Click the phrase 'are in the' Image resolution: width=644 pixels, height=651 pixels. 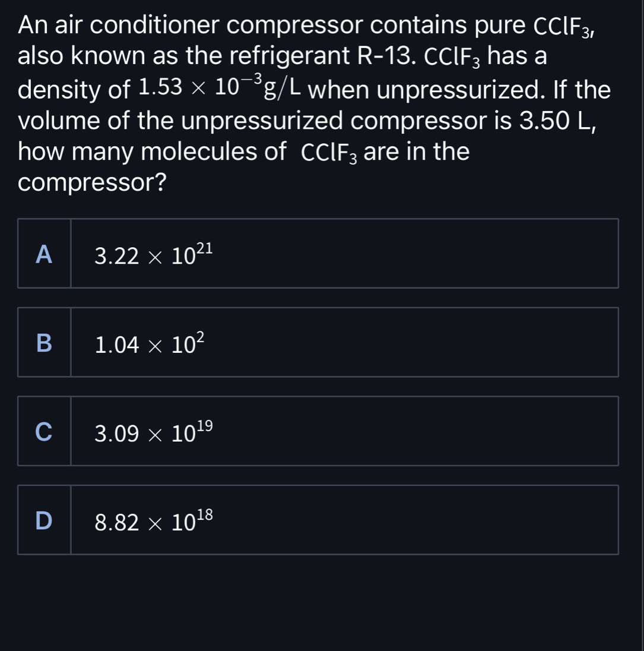point(417,152)
